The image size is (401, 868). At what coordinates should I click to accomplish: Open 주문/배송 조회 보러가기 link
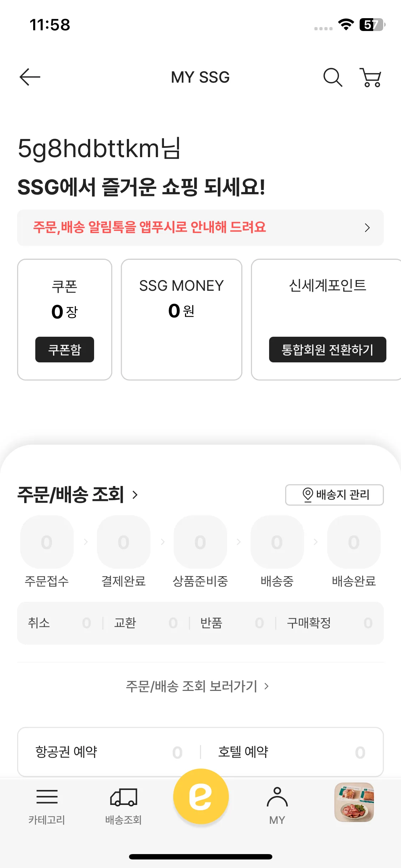tap(197, 686)
